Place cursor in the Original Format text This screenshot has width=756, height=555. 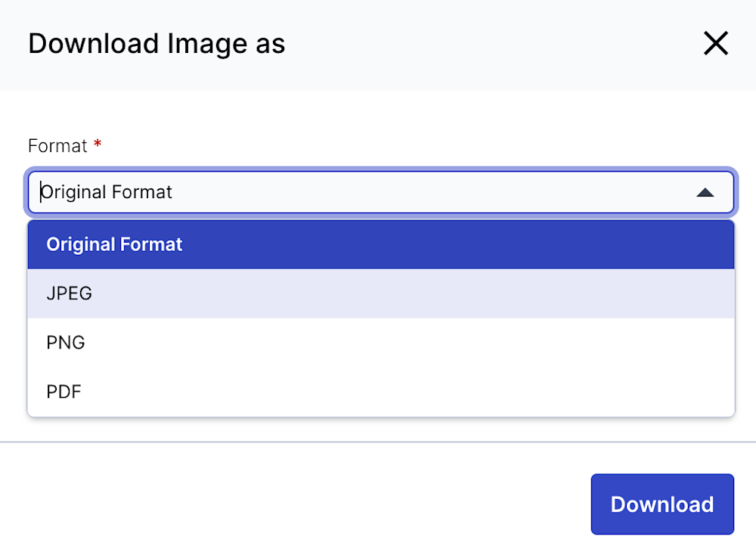point(106,192)
